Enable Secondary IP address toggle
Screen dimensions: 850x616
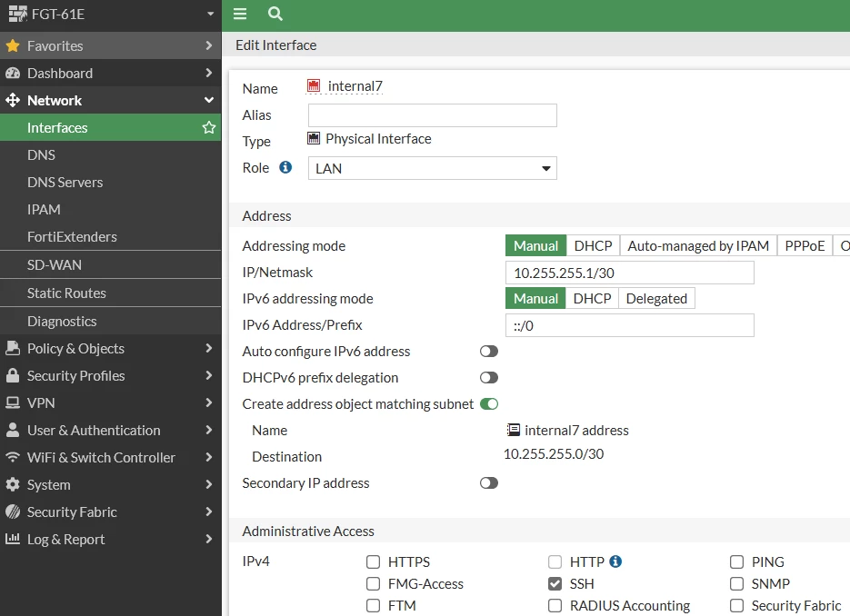(x=489, y=482)
